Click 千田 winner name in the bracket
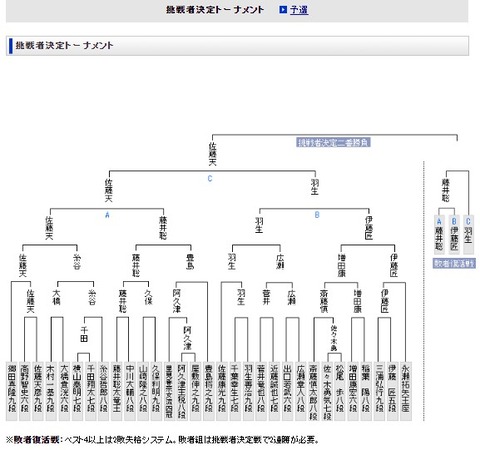 pyautogui.click(x=84, y=334)
